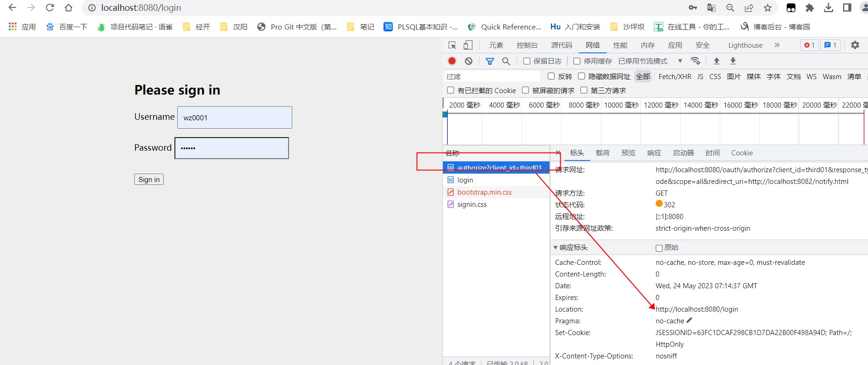Open the Lighthouse tab
This screenshot has height=365, width=868.
tap(745, 45)
